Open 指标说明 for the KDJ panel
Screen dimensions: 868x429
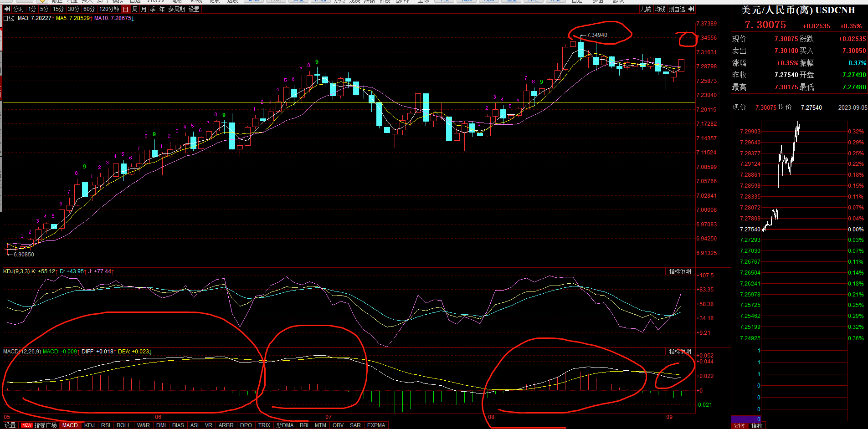pyautogui.click(x=680, y=271)
